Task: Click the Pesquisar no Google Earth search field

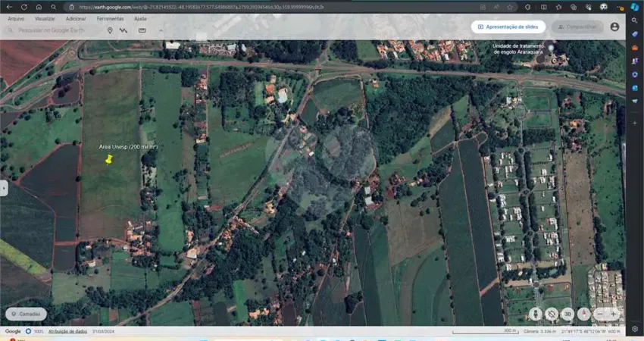Action: point(53,30)
